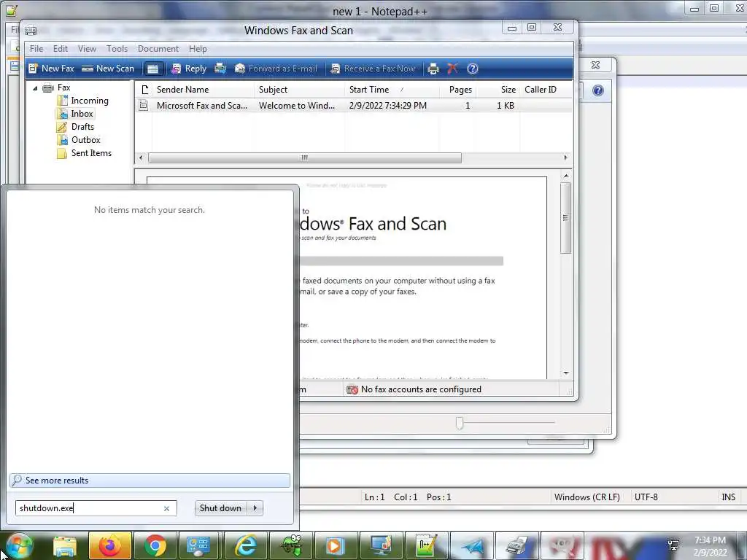The image size is (747, 560).
Task: Collapse the Fax tree node arrow
Action: [35, 88]
